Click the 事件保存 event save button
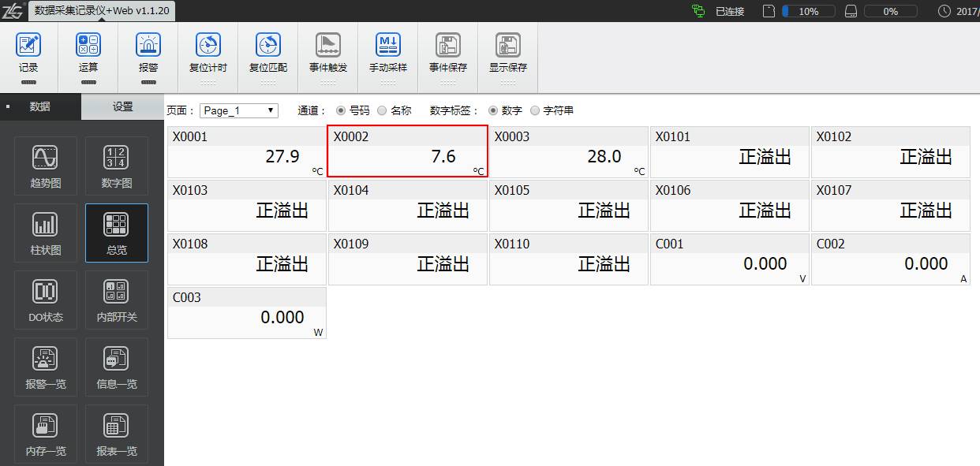The height and width of the screenshot is (466, 980). click(x=447, y=46)
